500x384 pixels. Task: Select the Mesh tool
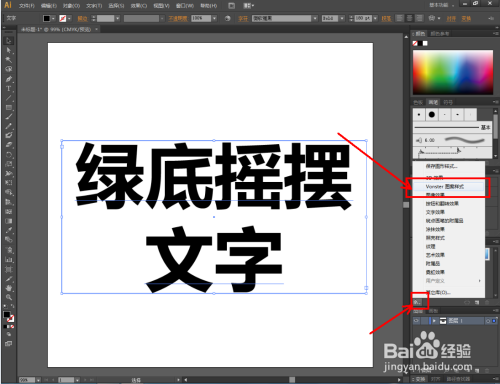click(9, 211)
